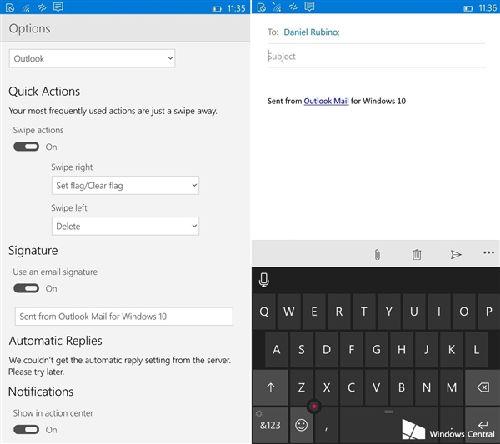Tap the R key
The image size is (500, 444).
(339, 312)
